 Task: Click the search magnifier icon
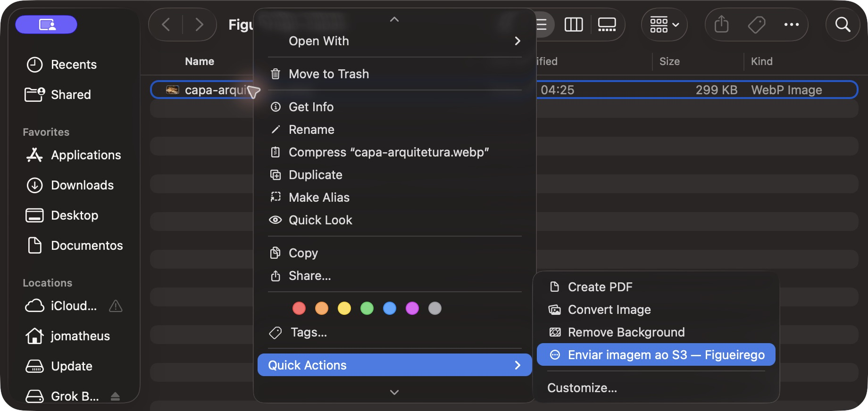[x=843, y=25]
